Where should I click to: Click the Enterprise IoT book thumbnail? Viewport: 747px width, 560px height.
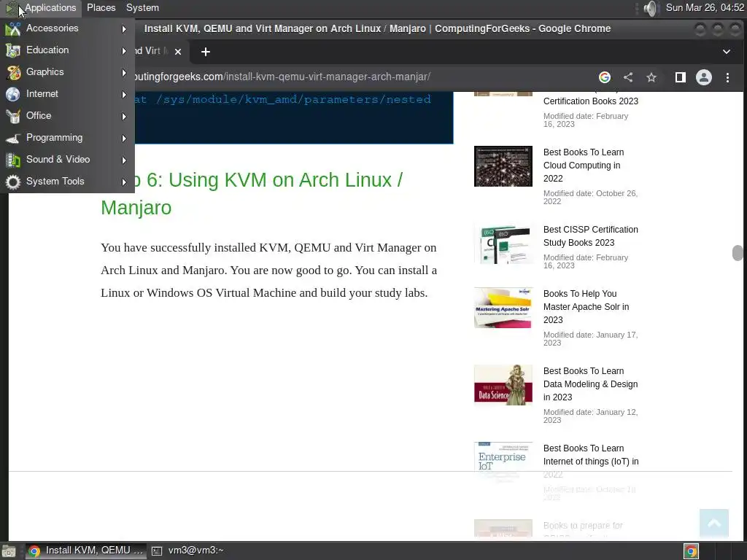[503, 462]
